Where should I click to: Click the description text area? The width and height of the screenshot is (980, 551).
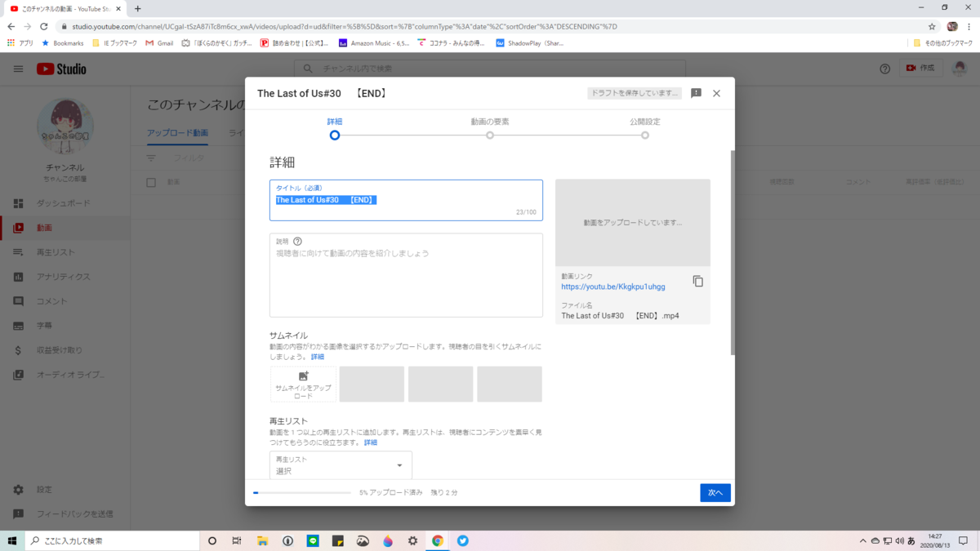pyautogui.click(x=406, y=275)
